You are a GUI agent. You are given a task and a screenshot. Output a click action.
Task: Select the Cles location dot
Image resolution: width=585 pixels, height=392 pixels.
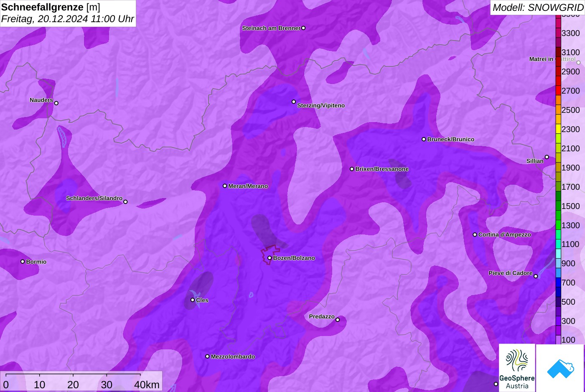click(193, 300)
